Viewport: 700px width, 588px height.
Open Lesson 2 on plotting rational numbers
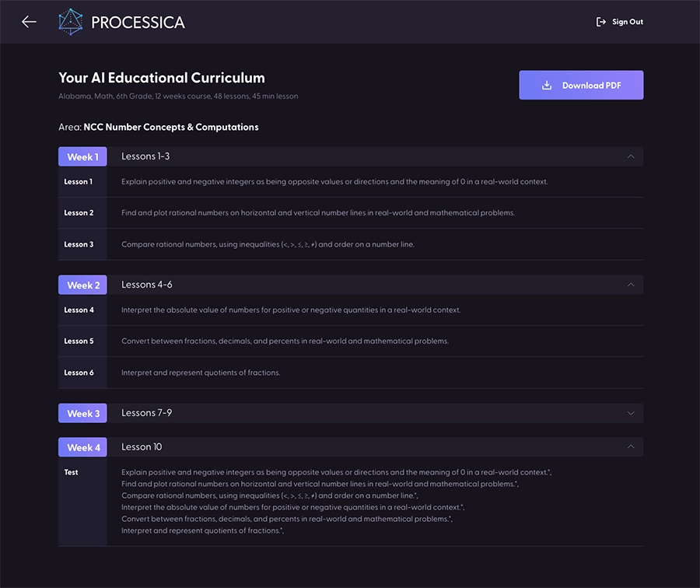317,213
